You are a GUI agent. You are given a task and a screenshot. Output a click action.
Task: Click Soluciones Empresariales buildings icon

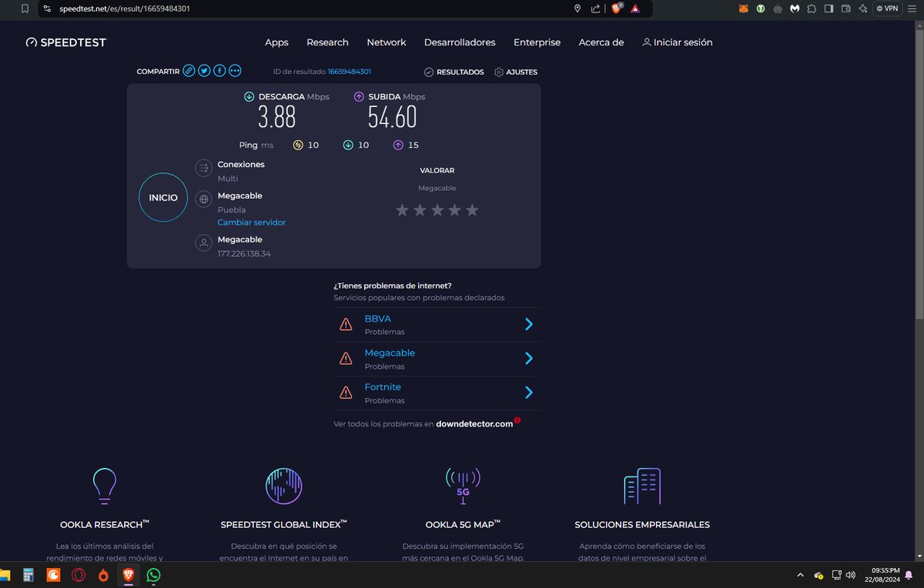(642, 486)
